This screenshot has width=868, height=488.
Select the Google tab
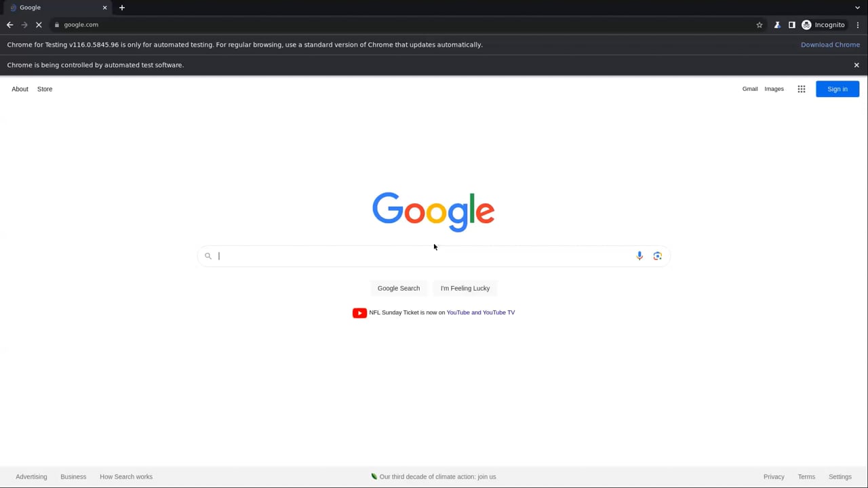tap(57, 7)
